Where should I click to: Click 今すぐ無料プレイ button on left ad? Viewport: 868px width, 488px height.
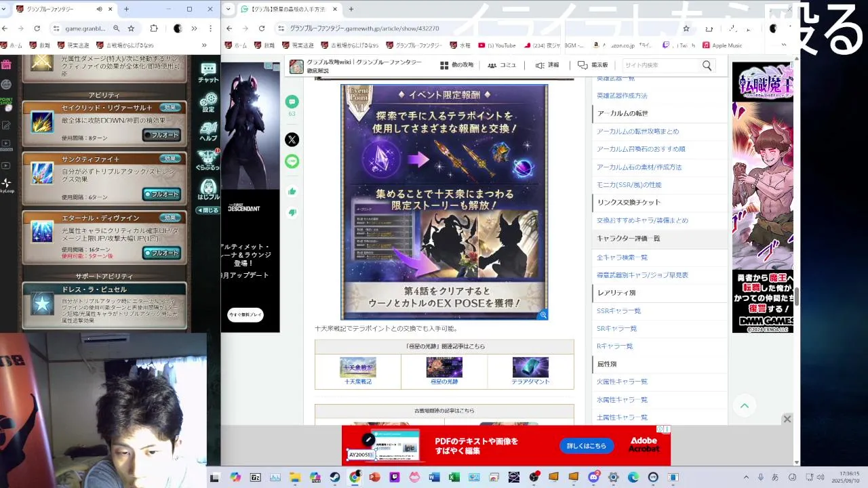pos(245,315)
